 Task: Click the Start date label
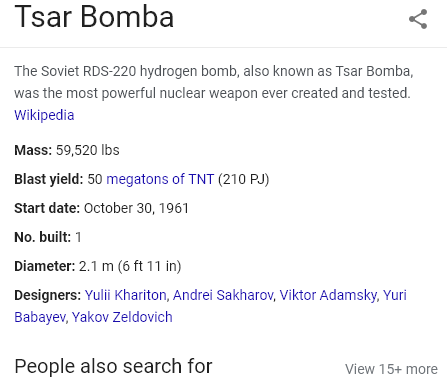[x=47, y=208]
